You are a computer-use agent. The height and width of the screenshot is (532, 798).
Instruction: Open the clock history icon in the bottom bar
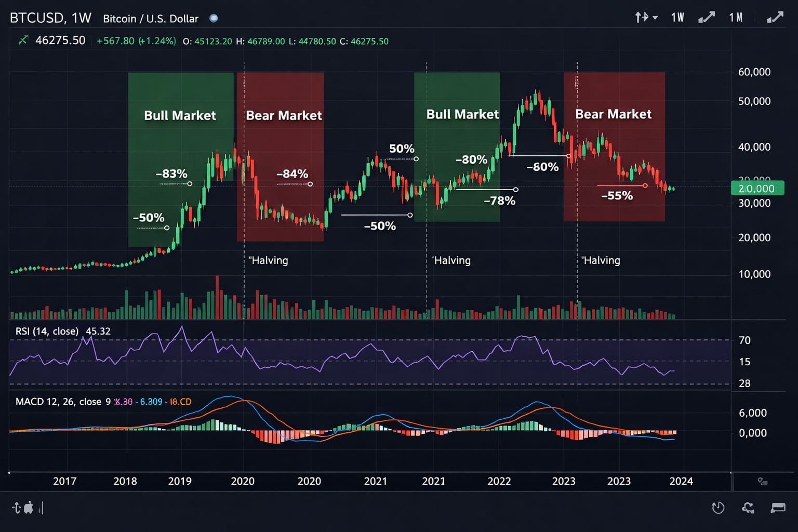[718, 508]
